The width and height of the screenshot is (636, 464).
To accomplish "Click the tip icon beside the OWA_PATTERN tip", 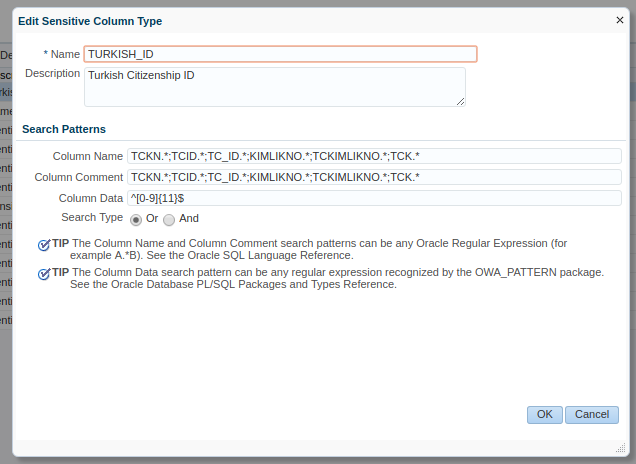I will [44, 274].
